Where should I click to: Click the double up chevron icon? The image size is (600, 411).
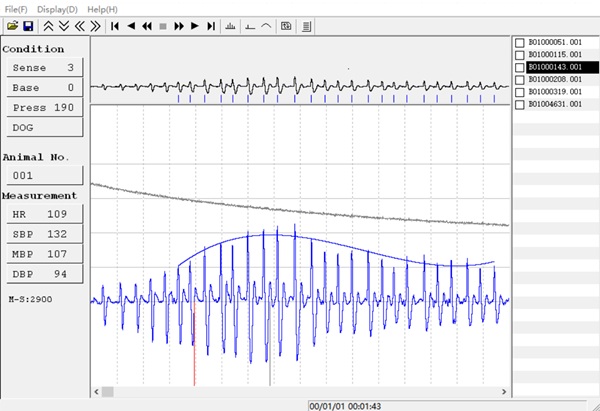pyautogui.click(x=47, y=25)
